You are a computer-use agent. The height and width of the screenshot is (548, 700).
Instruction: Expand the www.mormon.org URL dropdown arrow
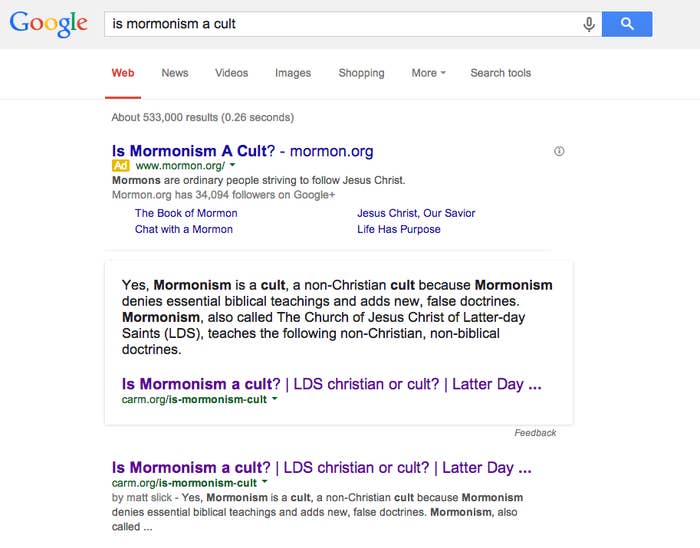232,166
